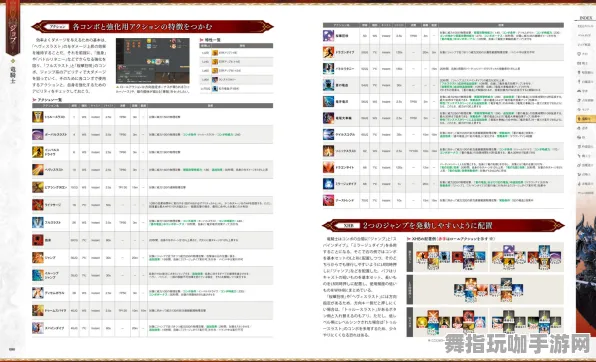Click the middle-row cross hotbar layout panel
Image resolution: width=596 pixels, height=362 pixels.
pos(488,289)
